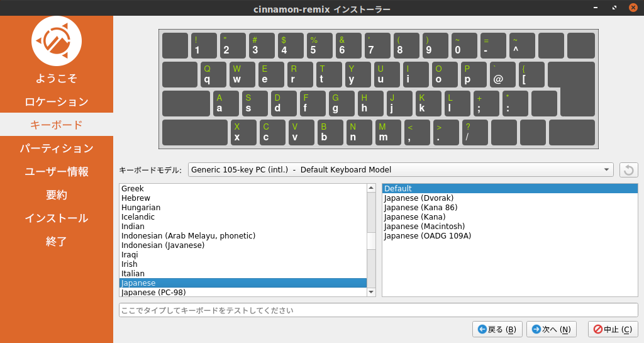Viewport: 644px width, 343px height.
Task: Open the keyboard model dropdown
Action: (x=401, y=170)
